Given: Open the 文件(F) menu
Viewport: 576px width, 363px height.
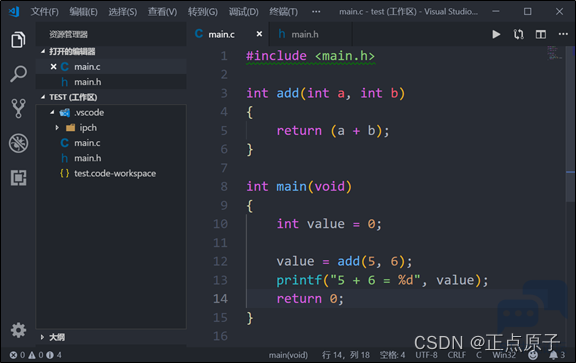Looking at the screenshot, I should [x=44, y=12].
